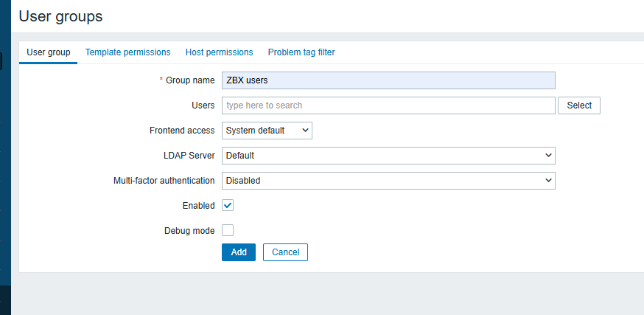Viewport: 644px width, 315px height.
Task: Click the Debug mode text label
Action: (189, 231)
